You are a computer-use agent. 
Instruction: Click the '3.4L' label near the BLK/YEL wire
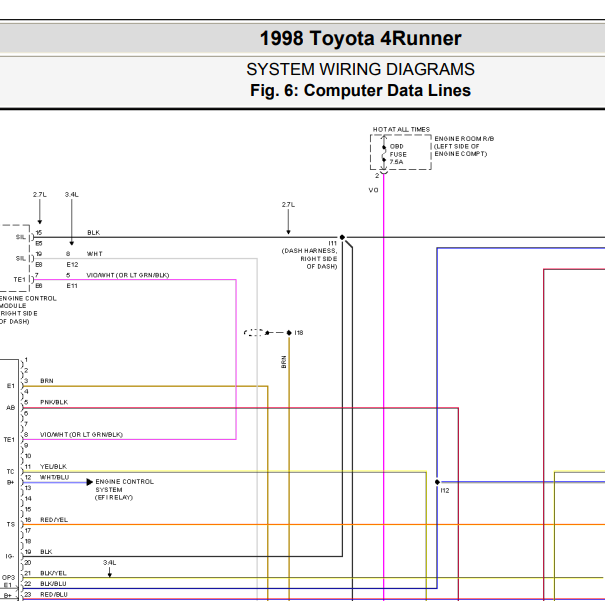click(110, 563)
